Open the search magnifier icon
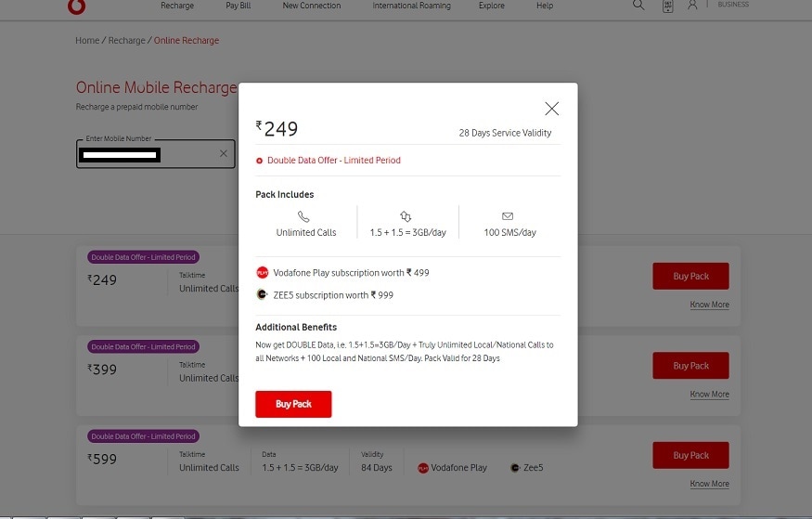 (638, 6)
